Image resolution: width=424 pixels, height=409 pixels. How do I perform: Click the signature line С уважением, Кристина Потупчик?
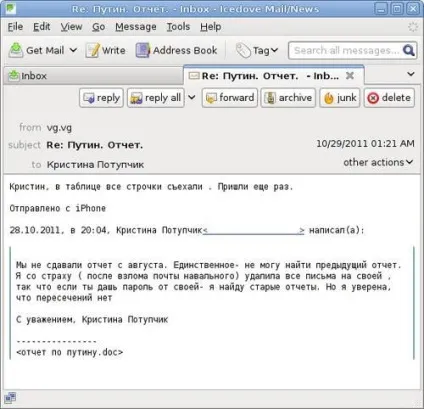pos(92,320)
